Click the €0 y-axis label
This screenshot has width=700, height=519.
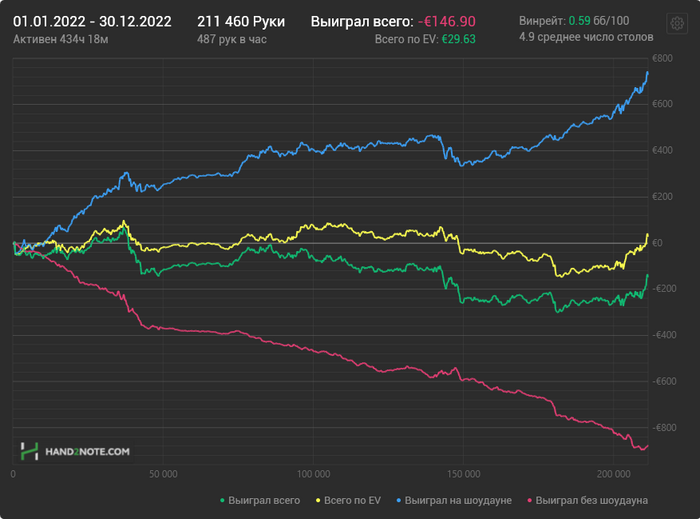[657, 243]
